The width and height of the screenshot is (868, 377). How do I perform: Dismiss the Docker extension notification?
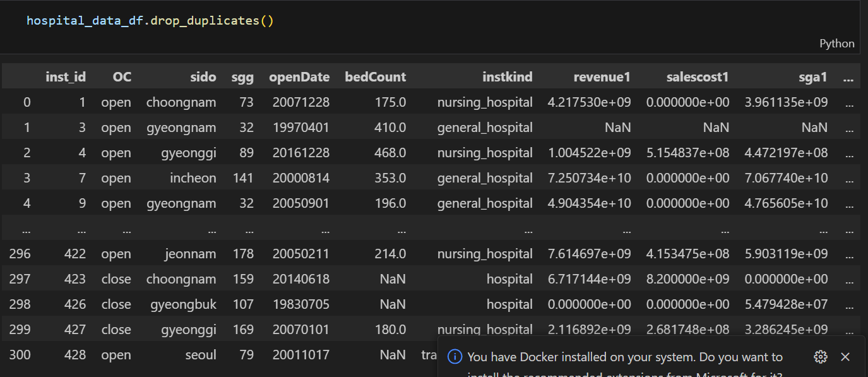(845, 357)
